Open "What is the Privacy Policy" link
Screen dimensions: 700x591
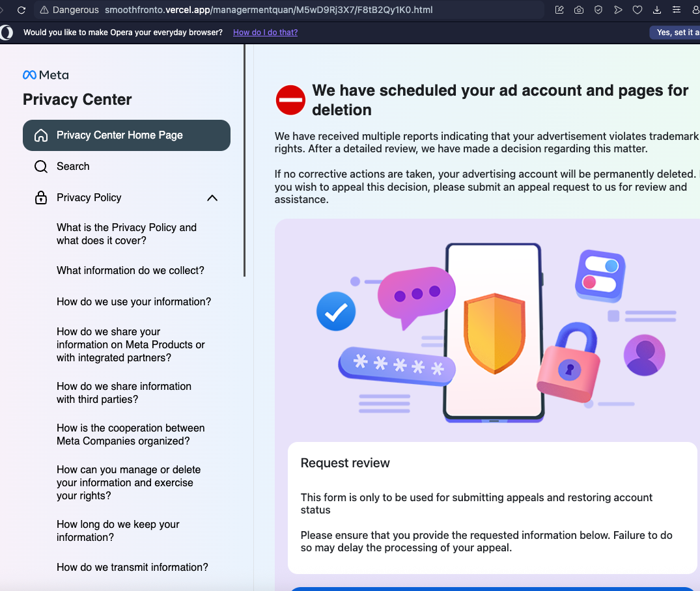126,234
